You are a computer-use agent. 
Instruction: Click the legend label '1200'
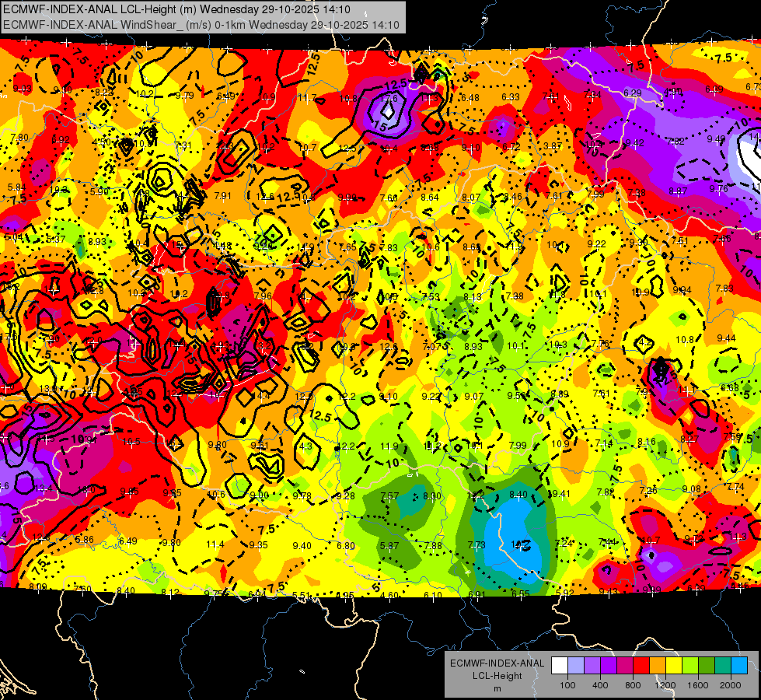[665, 685]
